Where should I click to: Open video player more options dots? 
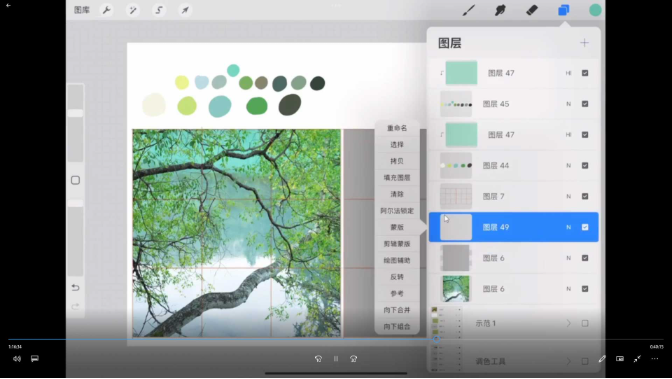click(x=655, y=359)
